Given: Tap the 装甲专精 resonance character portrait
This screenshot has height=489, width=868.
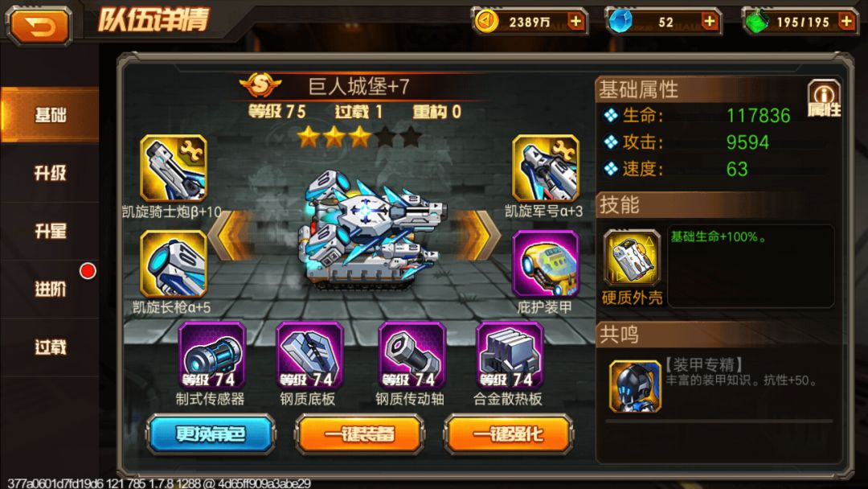Looking at the screenshot, I should (635, 386).
